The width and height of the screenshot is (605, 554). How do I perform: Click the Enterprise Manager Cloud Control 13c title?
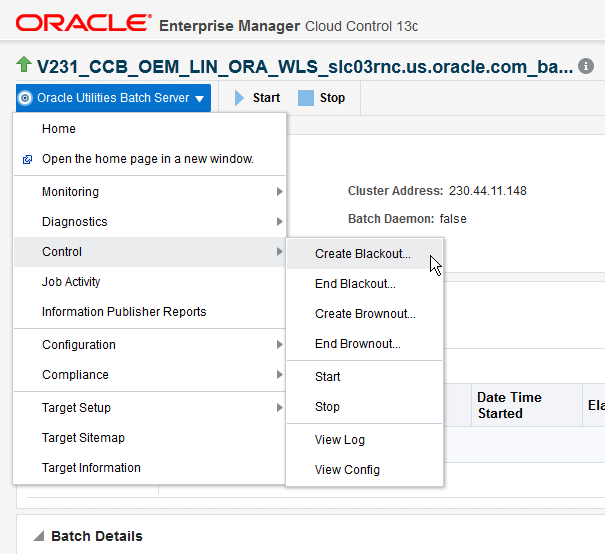(288, 26)
